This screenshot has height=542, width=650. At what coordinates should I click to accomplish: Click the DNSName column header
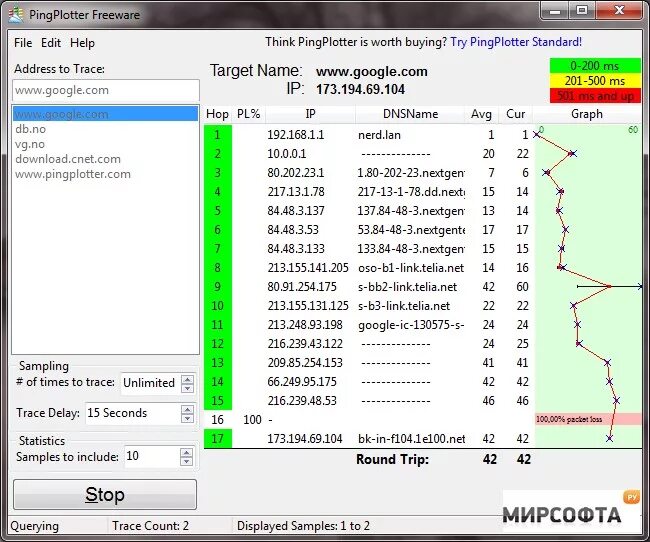410,114
